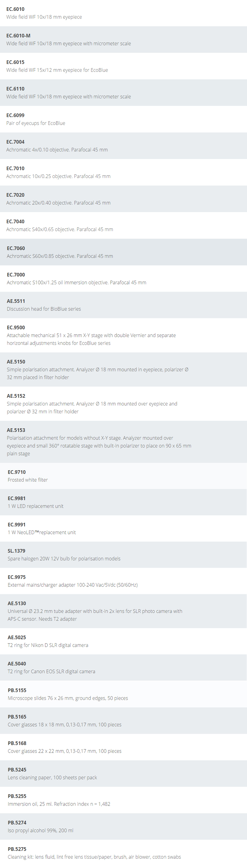
Task: Select the EC.9710 Frosted white filter
Action: point(123,476)
